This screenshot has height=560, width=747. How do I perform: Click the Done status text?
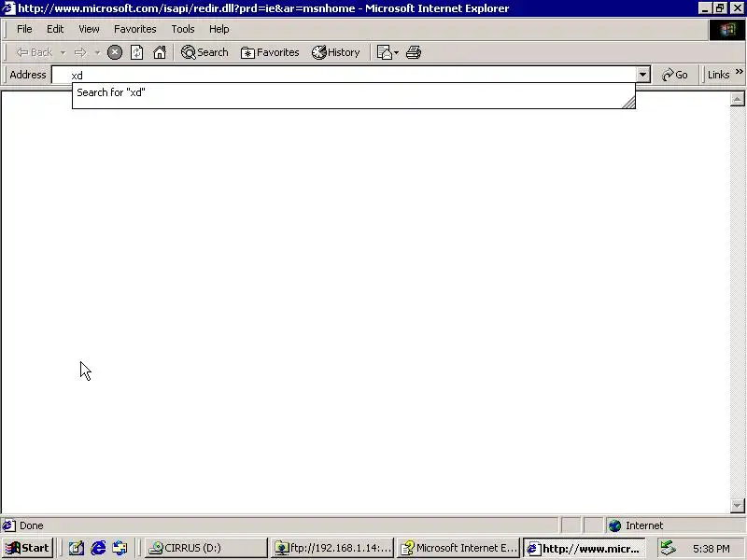point(32,525)
